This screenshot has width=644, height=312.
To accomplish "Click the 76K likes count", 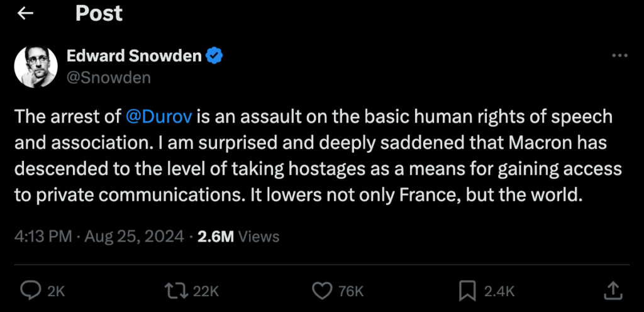I will pos(351,291).
